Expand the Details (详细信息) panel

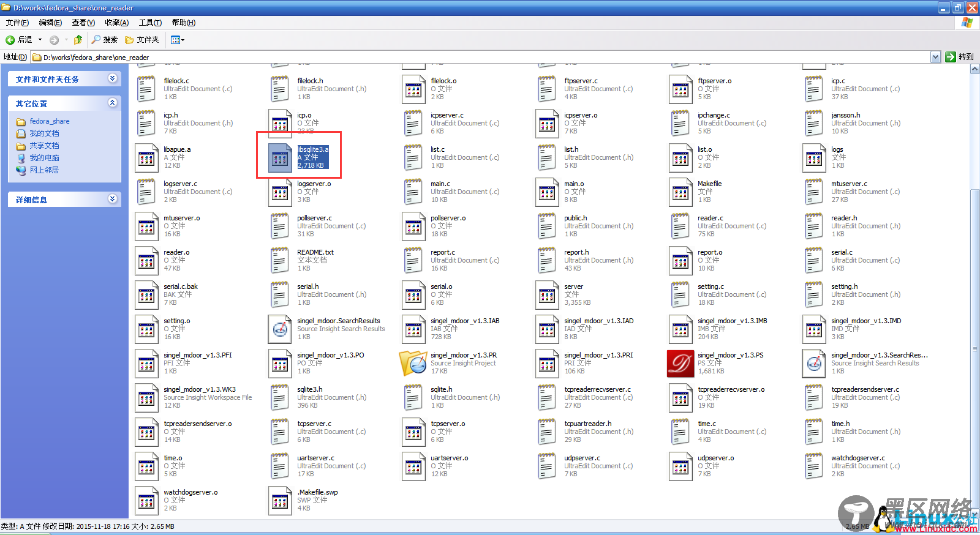click(112, 199)
